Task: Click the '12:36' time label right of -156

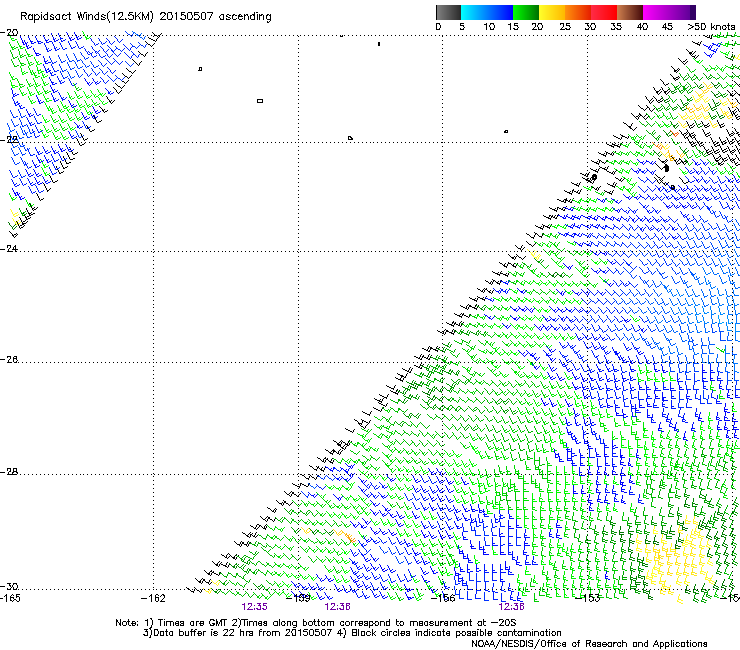Action: click(x=512, y=607)
